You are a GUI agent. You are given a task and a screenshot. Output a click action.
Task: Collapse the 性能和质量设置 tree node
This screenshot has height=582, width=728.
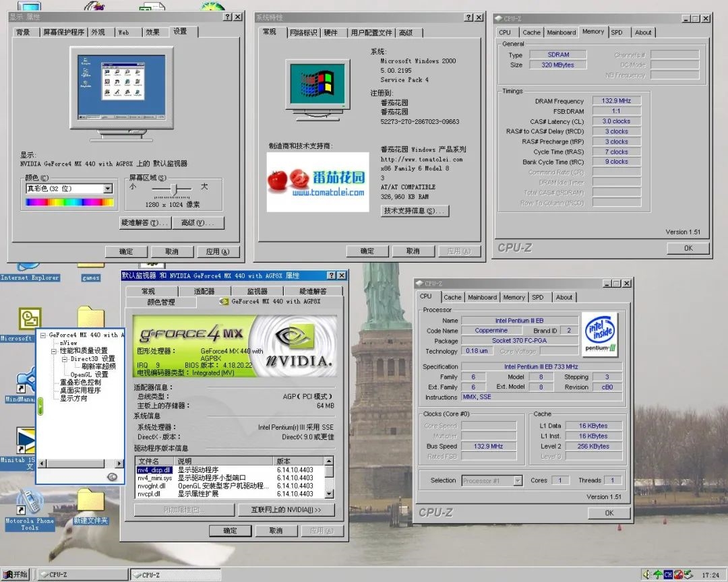click(x=54, y=351)
